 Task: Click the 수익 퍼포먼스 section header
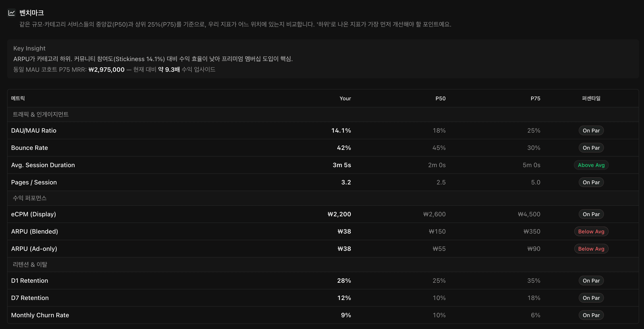point(29,198)
